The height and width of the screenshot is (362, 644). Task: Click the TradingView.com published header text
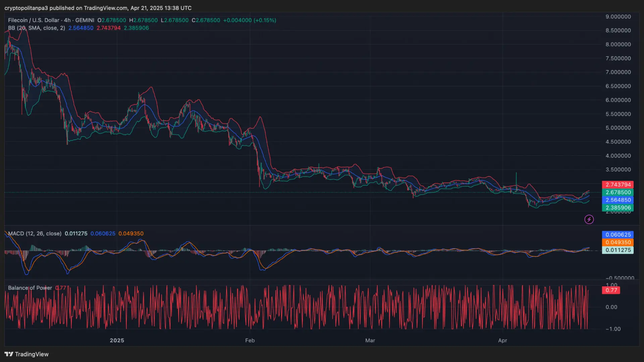(98, 8)
